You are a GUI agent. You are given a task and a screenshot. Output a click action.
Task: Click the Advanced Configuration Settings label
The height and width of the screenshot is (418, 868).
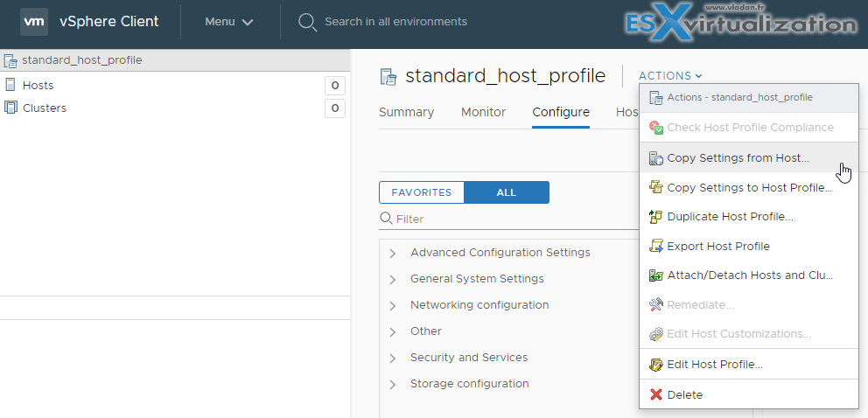pos(500,252)
